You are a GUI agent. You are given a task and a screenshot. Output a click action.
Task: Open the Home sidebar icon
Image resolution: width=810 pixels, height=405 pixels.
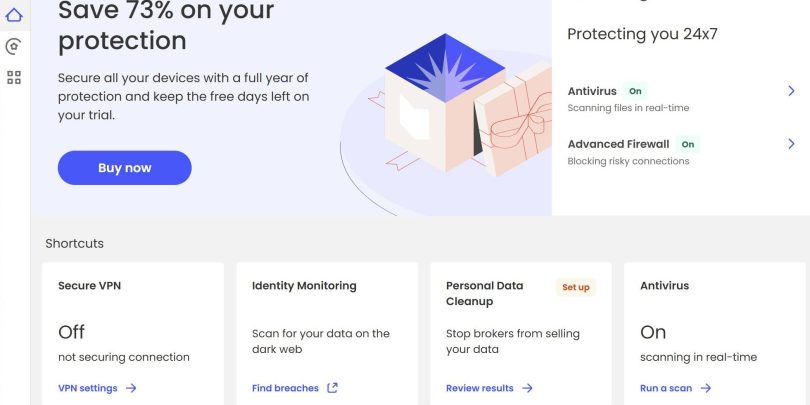14,15
